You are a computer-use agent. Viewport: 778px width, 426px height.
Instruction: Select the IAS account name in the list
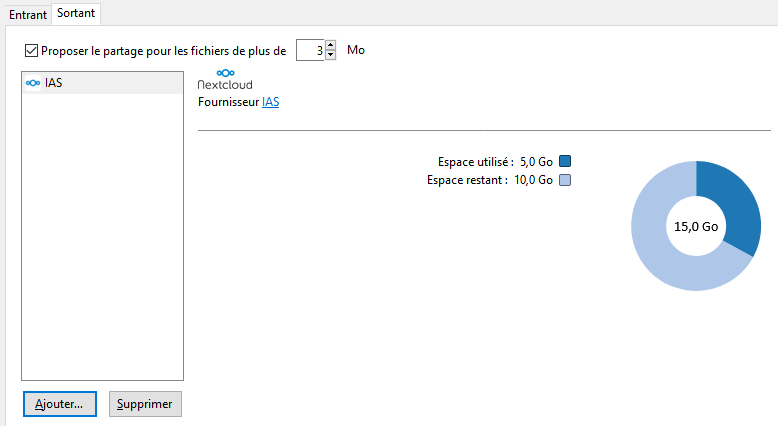pyautogui.click(x=54, y=83)
